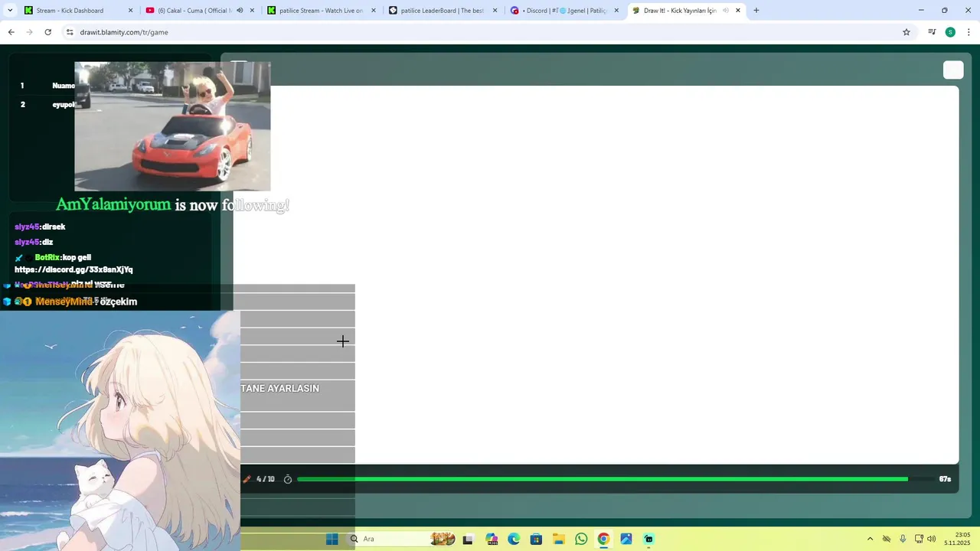Open WhatsApp from the taskbar
This screenshot has width=980, height=551.
tap(581, 539)
